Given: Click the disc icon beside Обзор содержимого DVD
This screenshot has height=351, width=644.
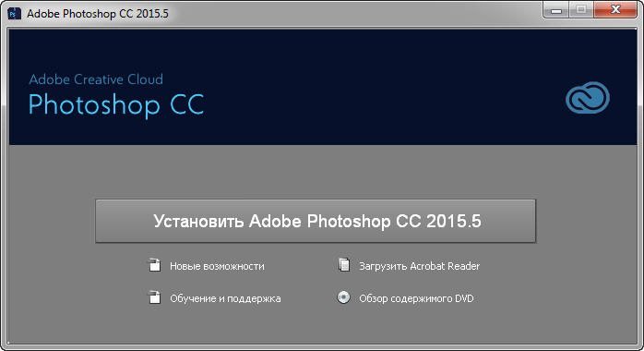Looking at the screenshot, I should pyautogui.click(x=344, y=297).
